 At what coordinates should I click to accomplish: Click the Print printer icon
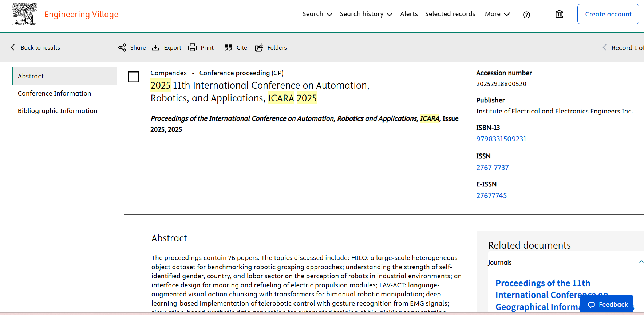[x=192, y=47]
